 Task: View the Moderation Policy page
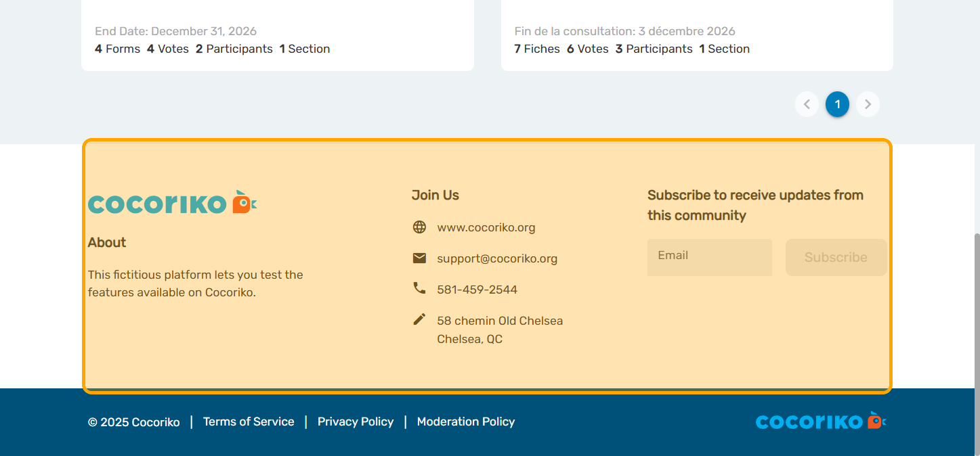(466, 421)
